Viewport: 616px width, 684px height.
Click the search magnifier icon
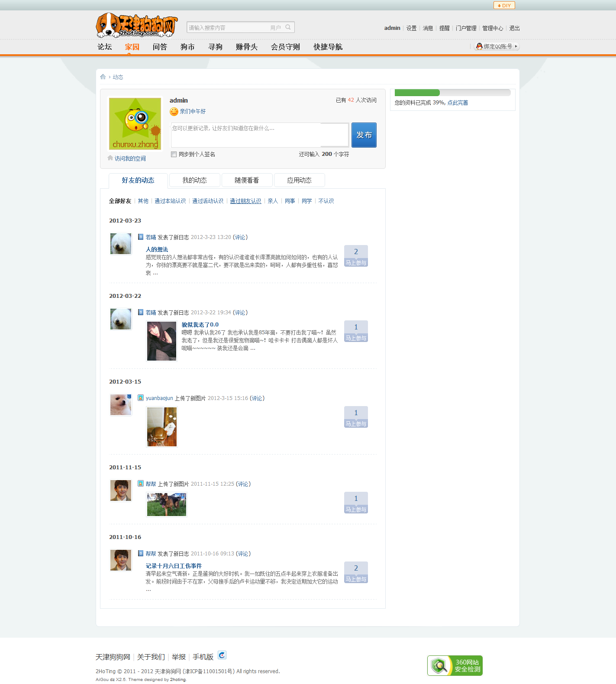pos(288,27)
